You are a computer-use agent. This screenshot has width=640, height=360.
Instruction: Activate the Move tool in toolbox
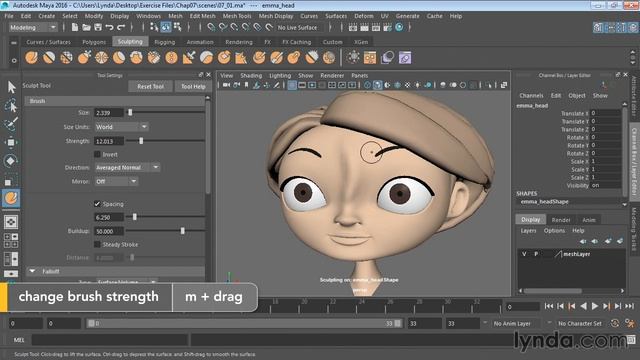11,142
